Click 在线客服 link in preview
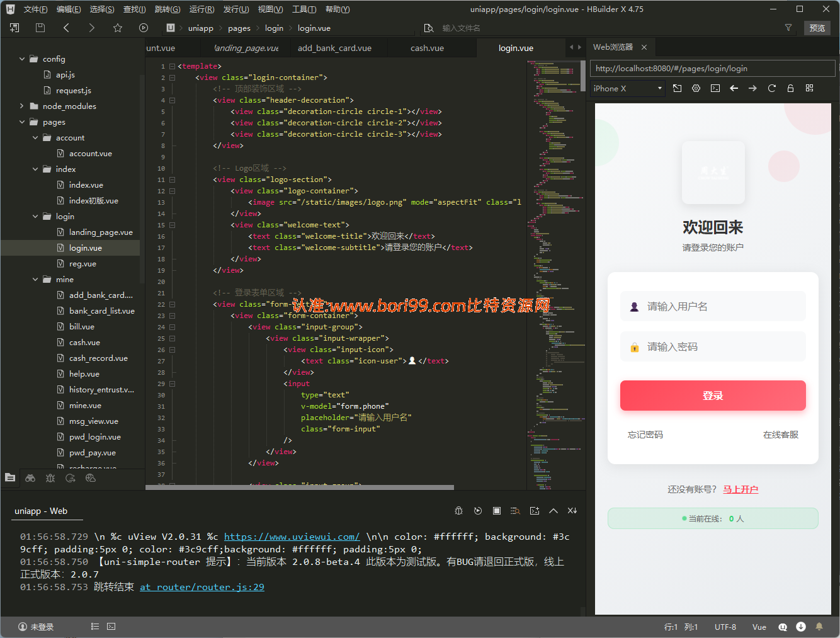The height and width of the screenshot is (638, 840). click(x=781, y=435)
